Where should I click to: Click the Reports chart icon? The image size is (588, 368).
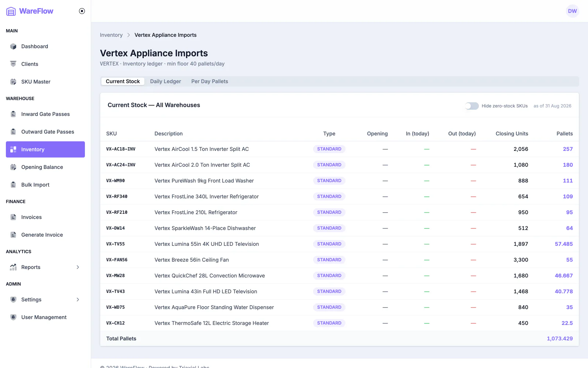(13, 267)
